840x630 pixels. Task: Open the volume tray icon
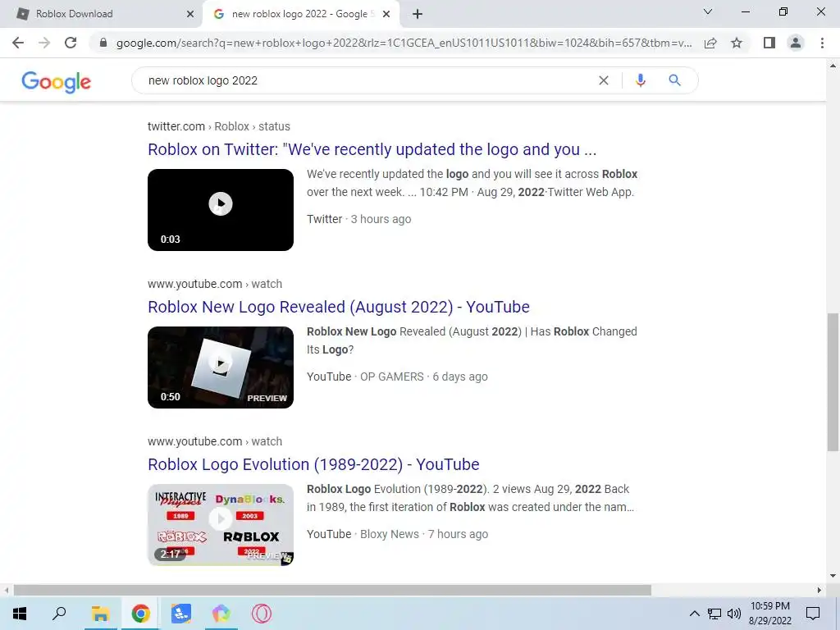(x=734, y=614)
